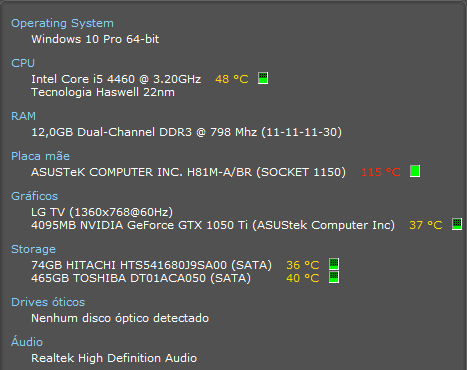Screen dimensions: 467x370
Task: Open the CPU section heading
Action: (23, 63)
